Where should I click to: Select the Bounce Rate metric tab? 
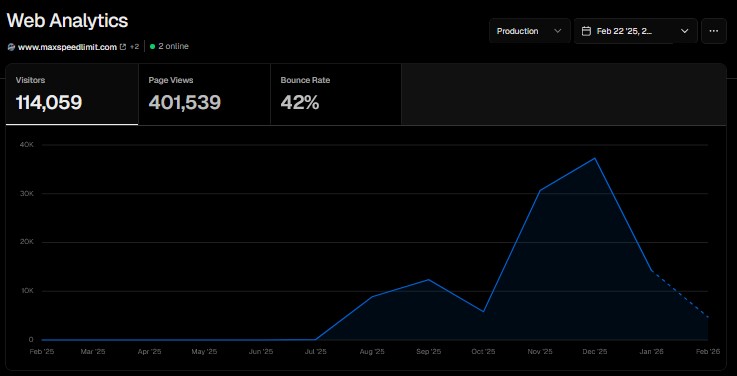click(x=336, y=94)
